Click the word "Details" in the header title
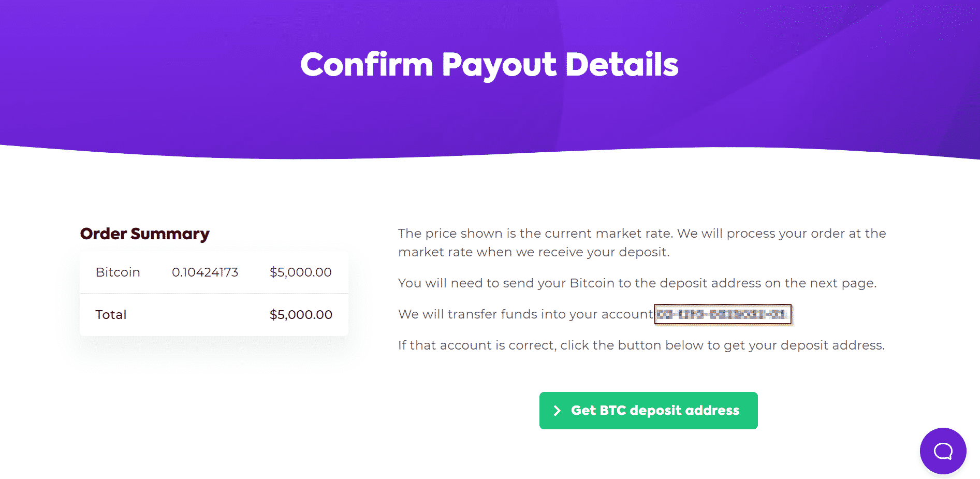This screenshot has width=980, height=479. [x=622, y=65]
